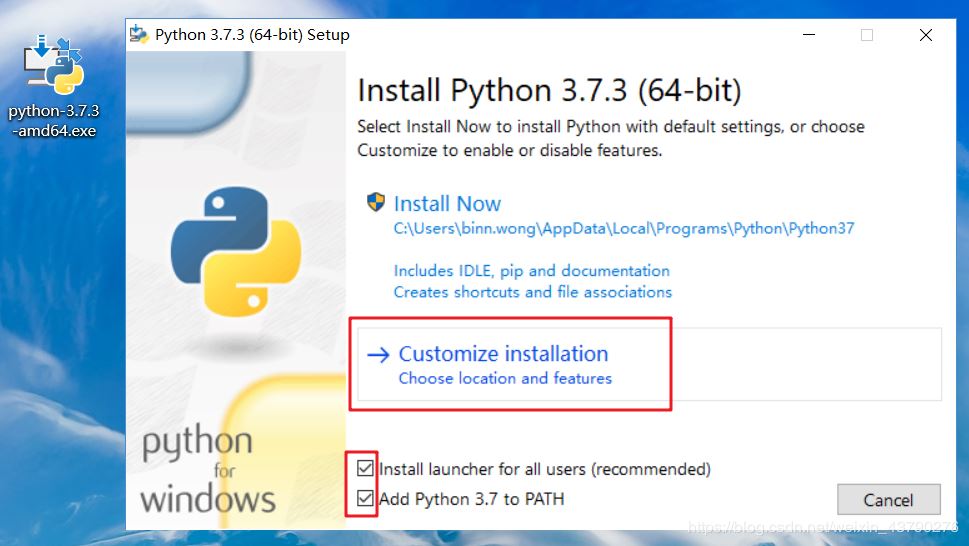Open the python-3.7.3-amd64.exe desktop icon
Screen dimensions: 969x546
(x=53, y=86)
